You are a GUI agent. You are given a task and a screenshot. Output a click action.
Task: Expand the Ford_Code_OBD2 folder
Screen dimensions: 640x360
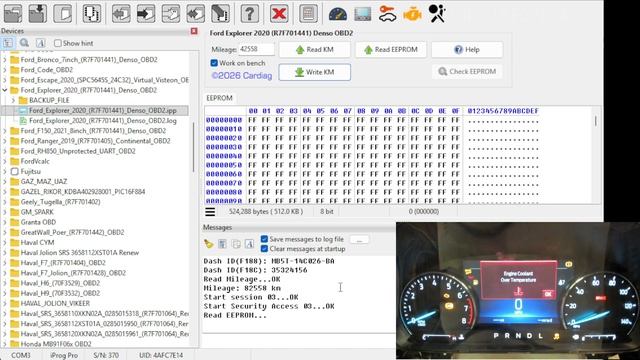5,70
